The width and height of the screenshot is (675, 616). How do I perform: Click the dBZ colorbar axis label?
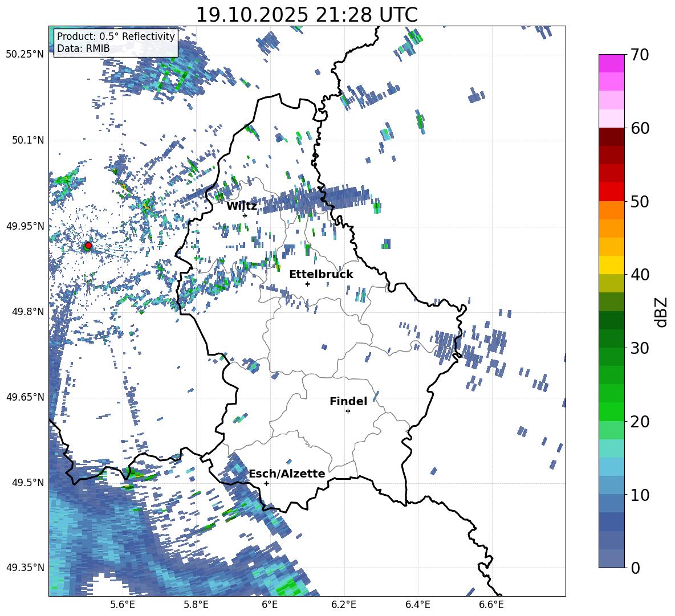click(661, 312)
